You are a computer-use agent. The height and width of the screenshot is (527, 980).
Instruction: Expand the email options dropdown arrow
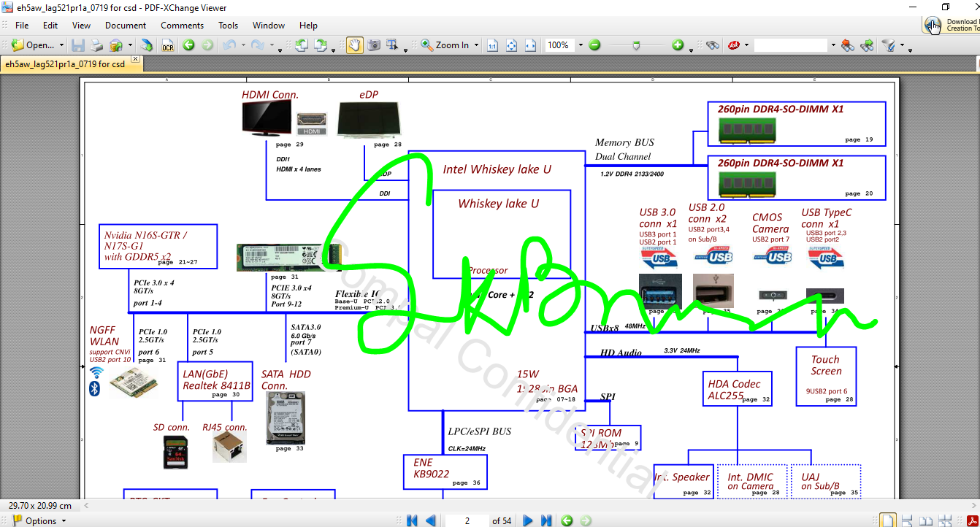click(130, 45)
